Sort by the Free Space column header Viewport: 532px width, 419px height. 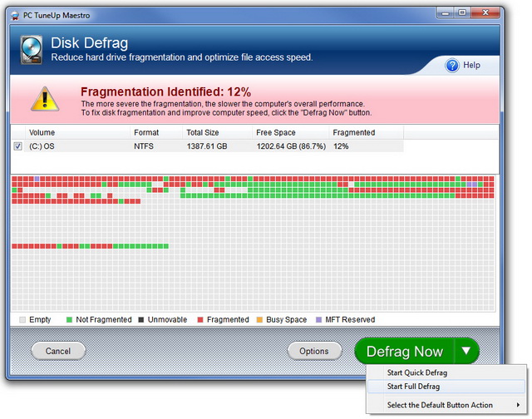(290, 132)
